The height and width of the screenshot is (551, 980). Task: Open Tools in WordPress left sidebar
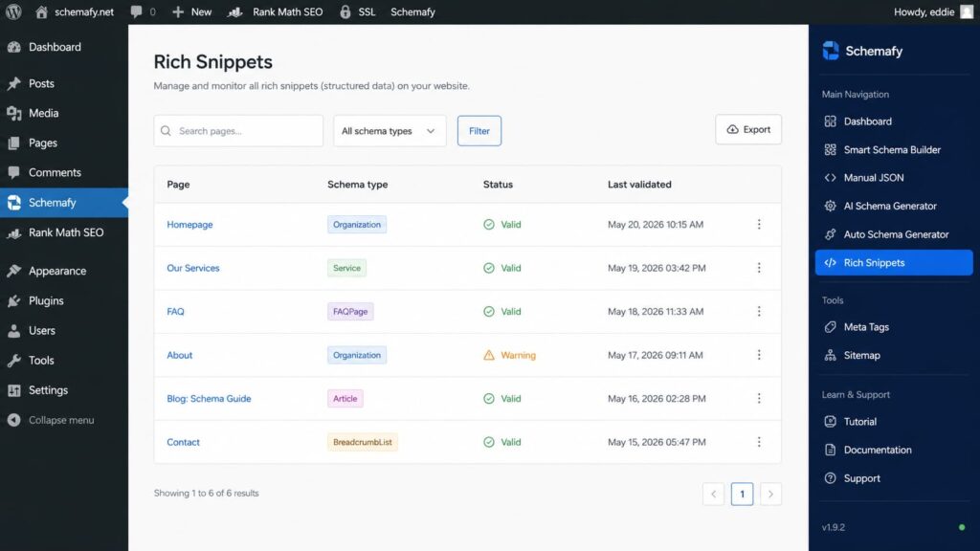[x=64, y=361]
